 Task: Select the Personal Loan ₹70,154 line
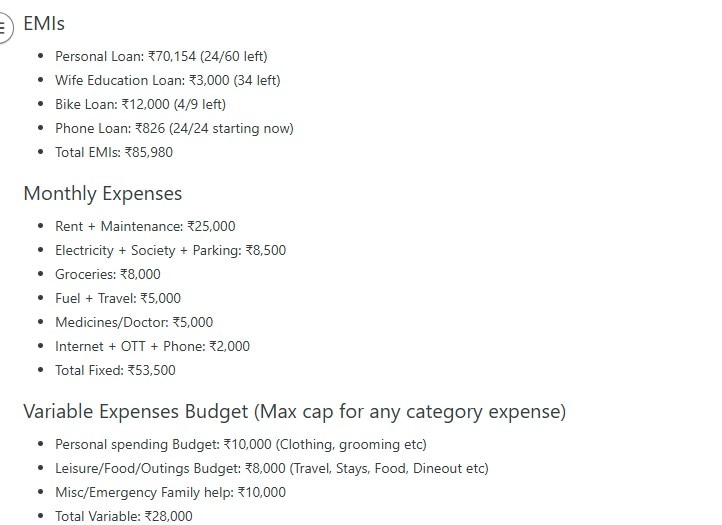[x=161, y=56]
